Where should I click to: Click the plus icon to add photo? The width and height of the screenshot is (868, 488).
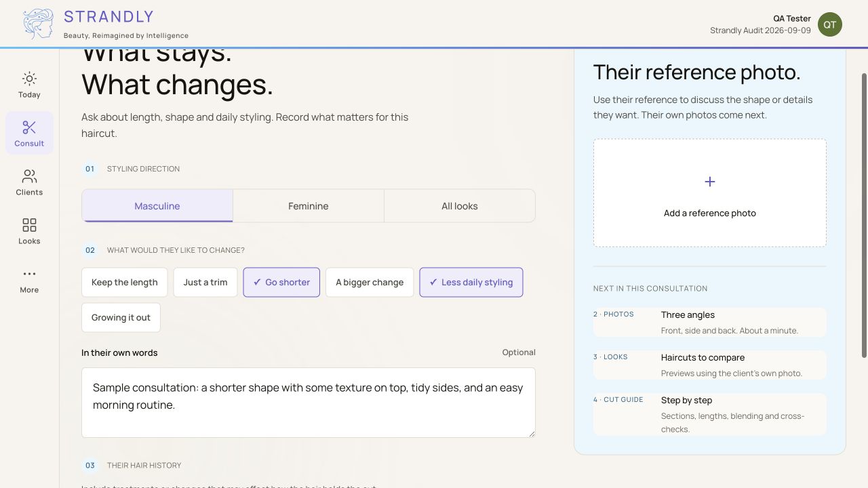[x=710, y=182]
